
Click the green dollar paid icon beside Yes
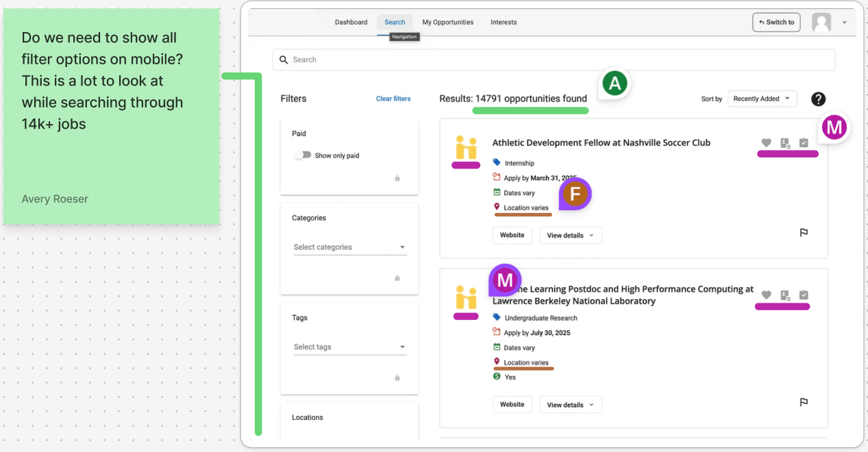click(x=497, y=377)
